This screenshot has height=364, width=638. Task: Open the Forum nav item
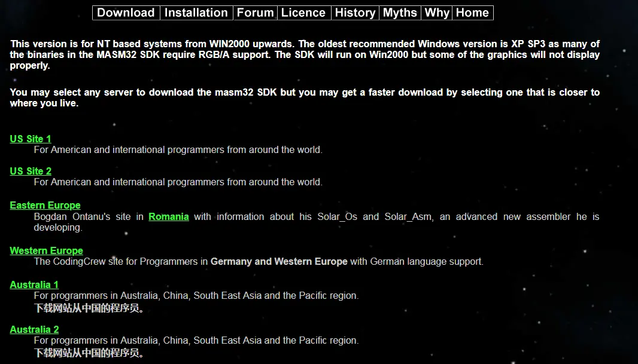pyautogui.click(x=255, y=13)
